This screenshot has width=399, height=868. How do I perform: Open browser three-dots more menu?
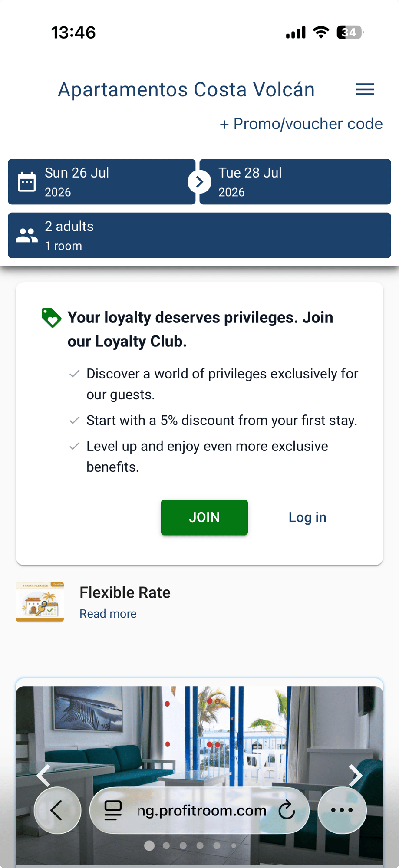[x=342, y=810]
